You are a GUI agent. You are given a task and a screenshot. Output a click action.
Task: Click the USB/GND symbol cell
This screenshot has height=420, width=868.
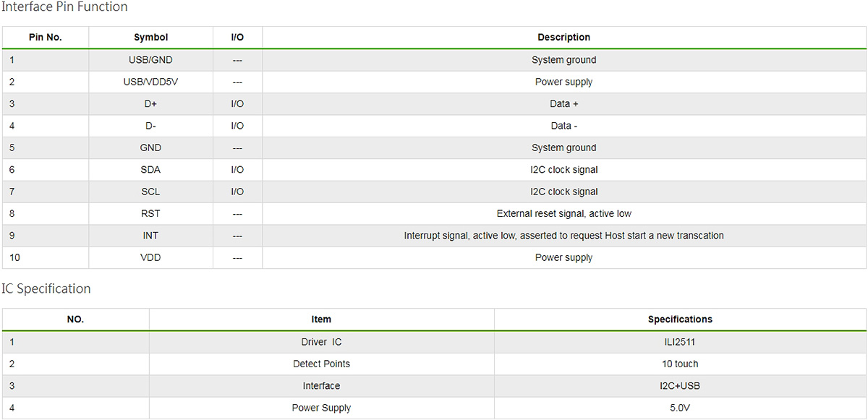click(x=150, y=60)
